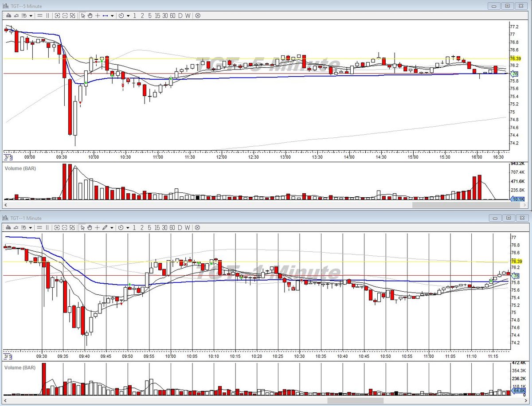This screenshot has height=406, width=532.
Task: Click the pencil drawing tool in 1 Minute chart
Action: pos(105,228)
